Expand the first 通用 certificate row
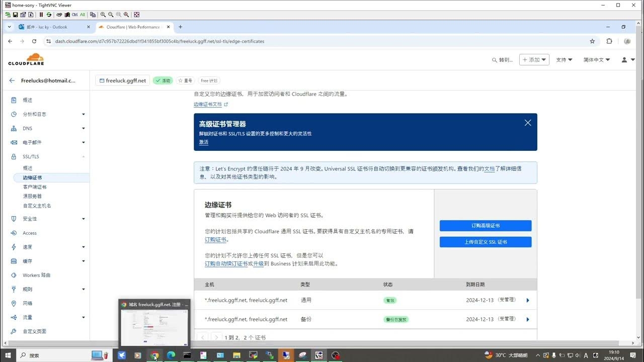The height and width of the screenshot is (362, 644). [527, 300]
